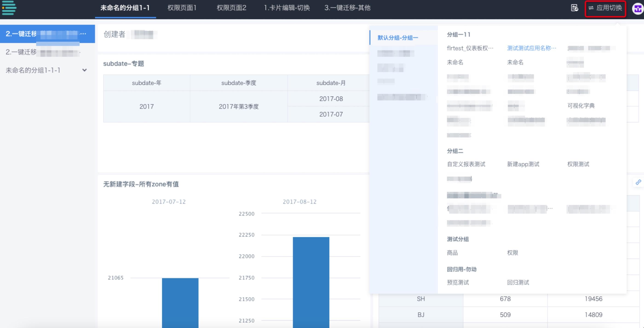Click the link chain icon on card
This screenshot has height=328, width=644.
click(x=638, y=182)
